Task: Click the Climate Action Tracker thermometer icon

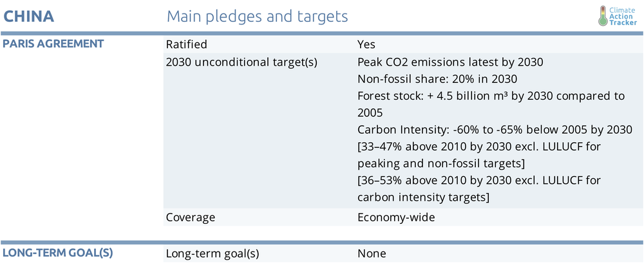Action: tap(603, 15)
